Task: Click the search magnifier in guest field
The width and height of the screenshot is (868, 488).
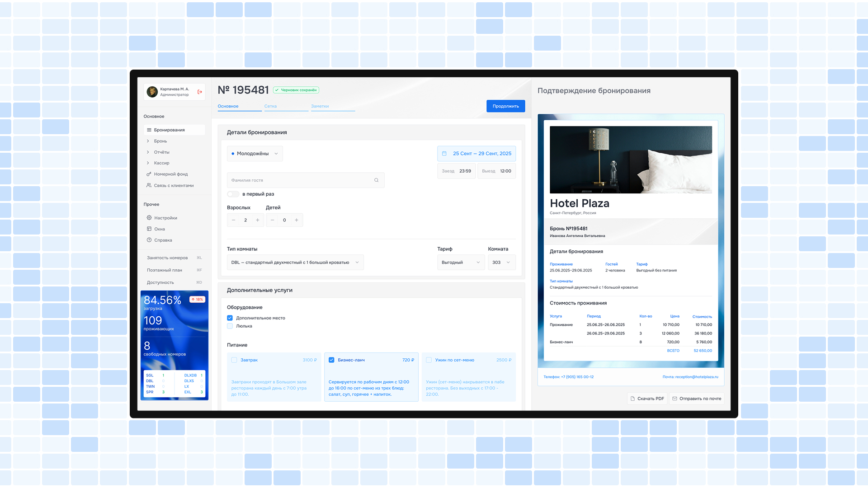Action: point(376,180)
